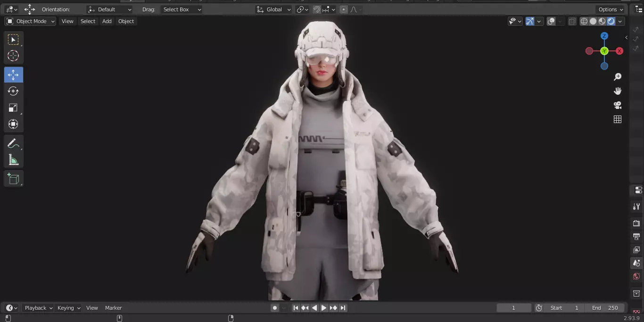The image size is (644, 322).
Task: Open the View Layer properties tab
Action: [x=636, y=250]
